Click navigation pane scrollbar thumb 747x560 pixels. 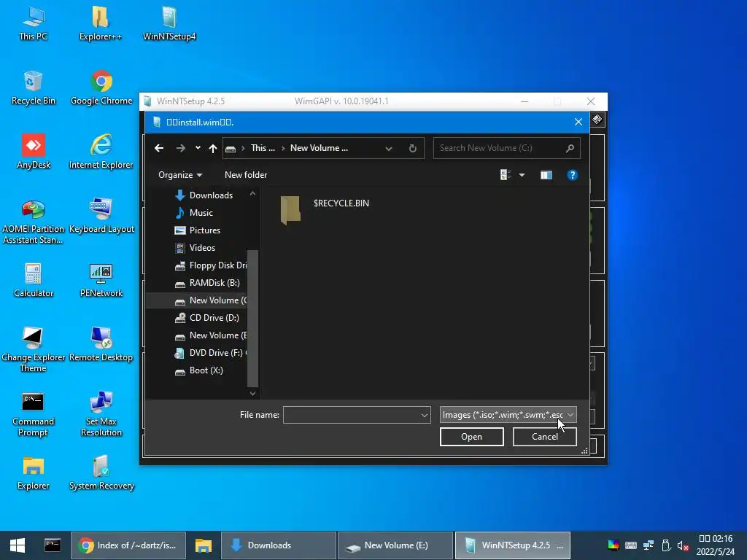pos(252,318)
